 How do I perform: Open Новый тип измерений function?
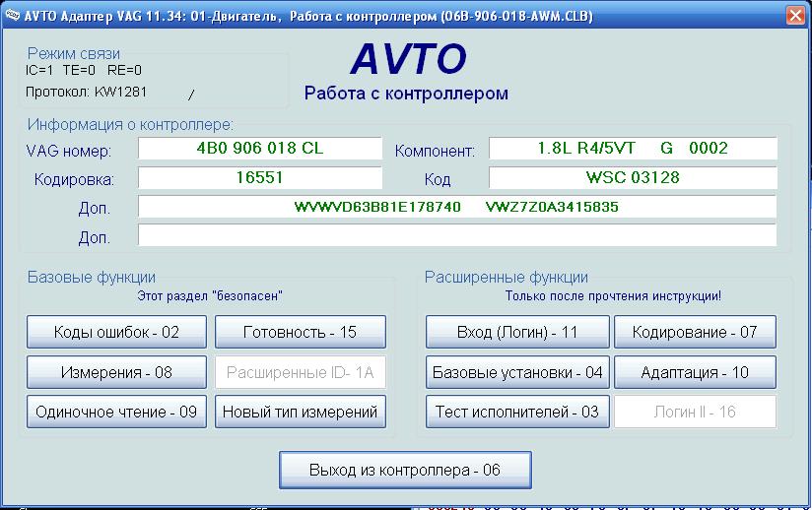(x=301, y=412)
